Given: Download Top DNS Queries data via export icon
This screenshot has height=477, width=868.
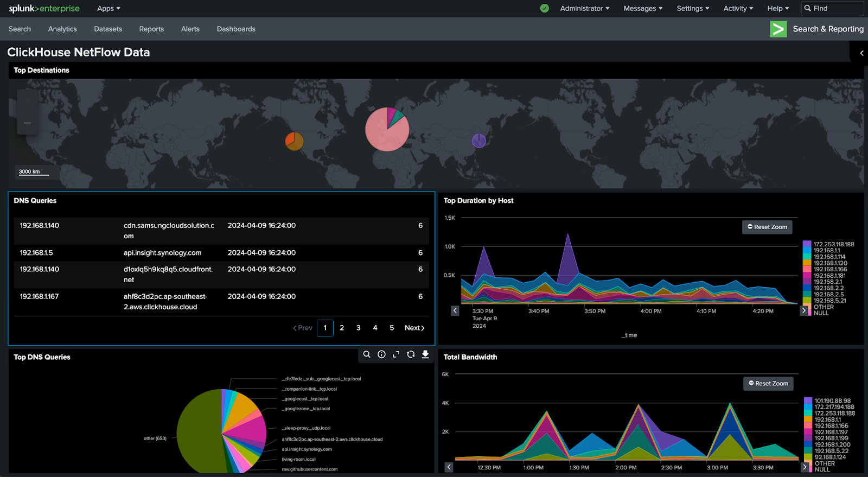Looking at the screenshot, I should tap(425, 354).
